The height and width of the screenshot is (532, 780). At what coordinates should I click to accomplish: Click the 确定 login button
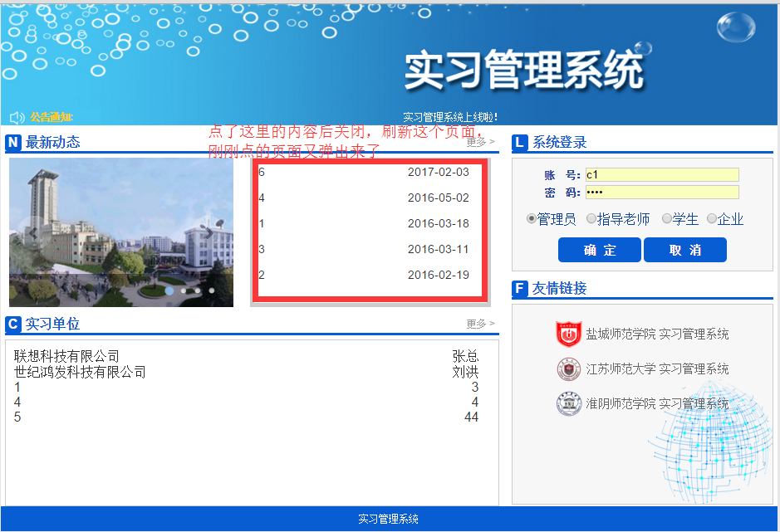click(600, 250)
